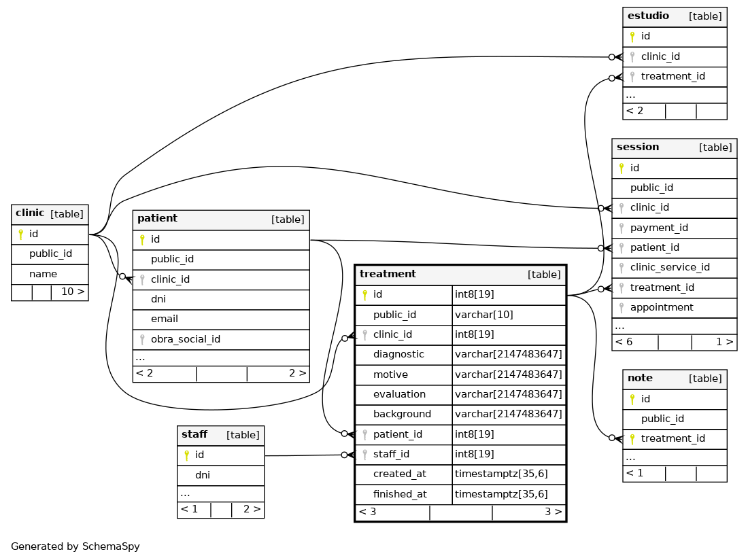Click the yellow key icon beside patient id
Viewport: 748px width, 560px height.
[x=142, y=240]
